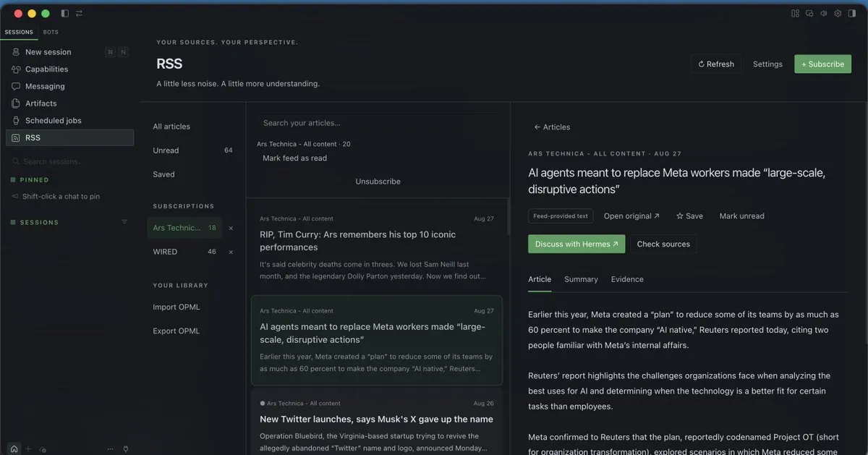The width and height of the screenshot is (868, 455).
Task: Click the plus icon in the bottom bar
Action: click(x=28, y=448)
